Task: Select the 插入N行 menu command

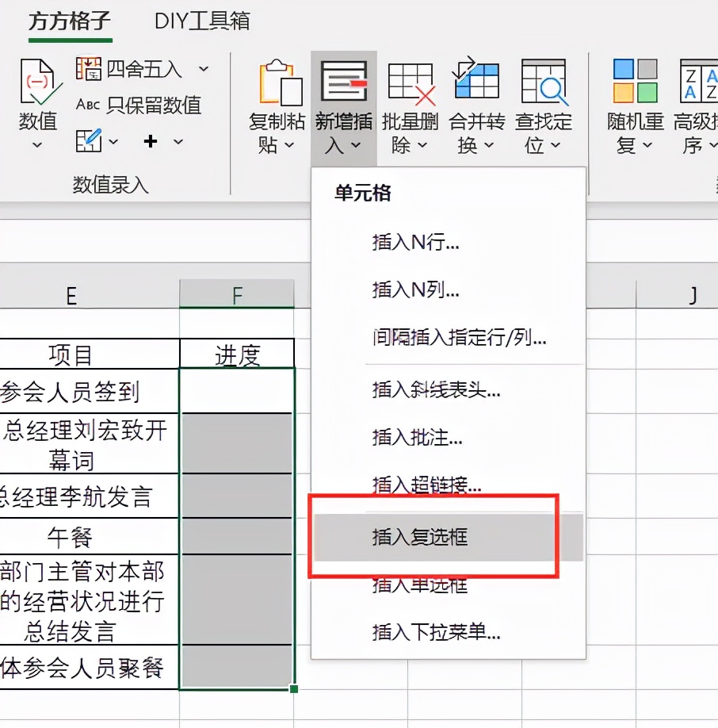Action: [x=415, y=244]
